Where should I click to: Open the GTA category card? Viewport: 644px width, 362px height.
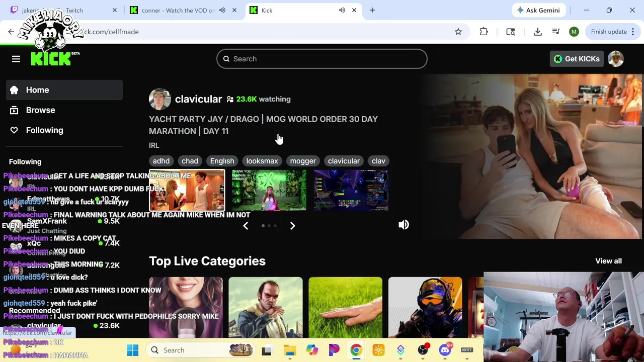(266, 307)
